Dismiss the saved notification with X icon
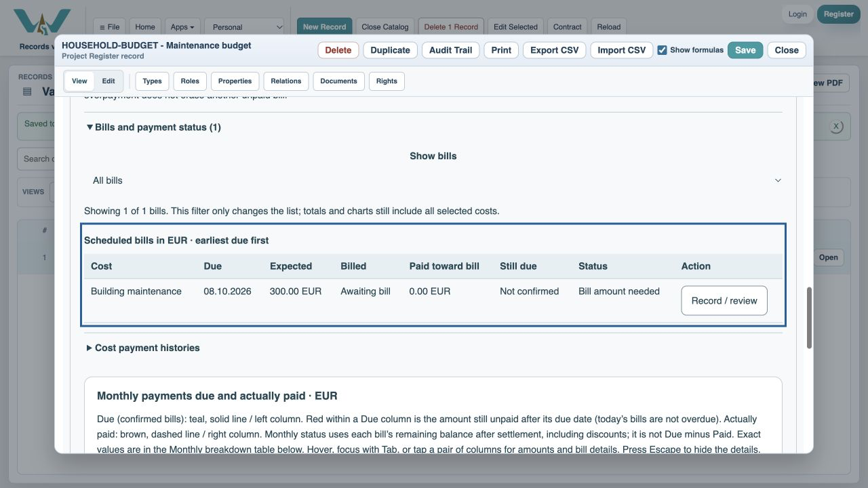 tap(836, 126)
